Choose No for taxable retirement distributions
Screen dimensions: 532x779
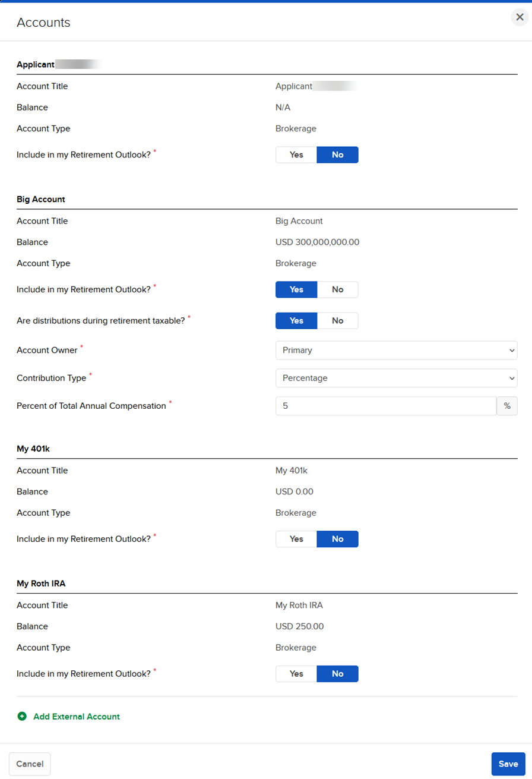tap(337, 321)
